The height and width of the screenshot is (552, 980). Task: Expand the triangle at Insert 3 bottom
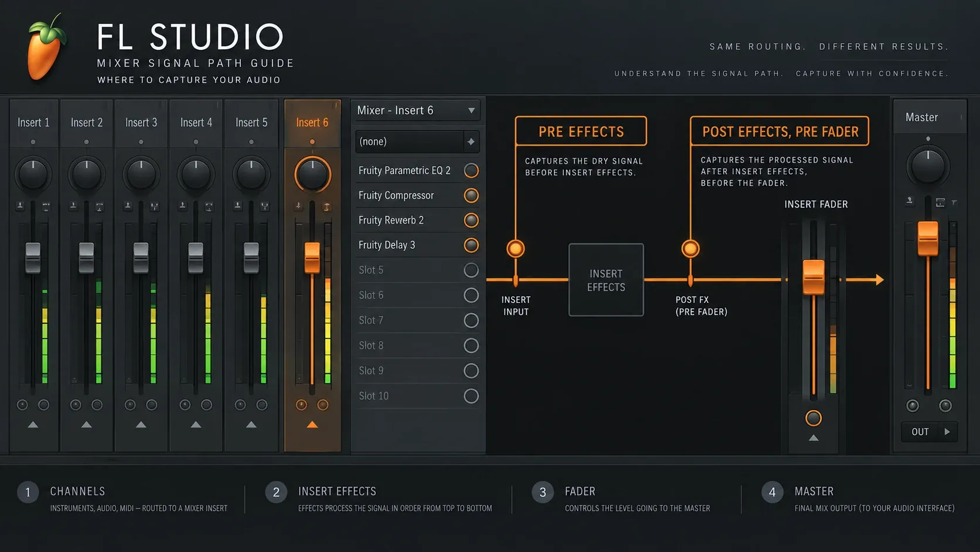(x=141, y=425)
